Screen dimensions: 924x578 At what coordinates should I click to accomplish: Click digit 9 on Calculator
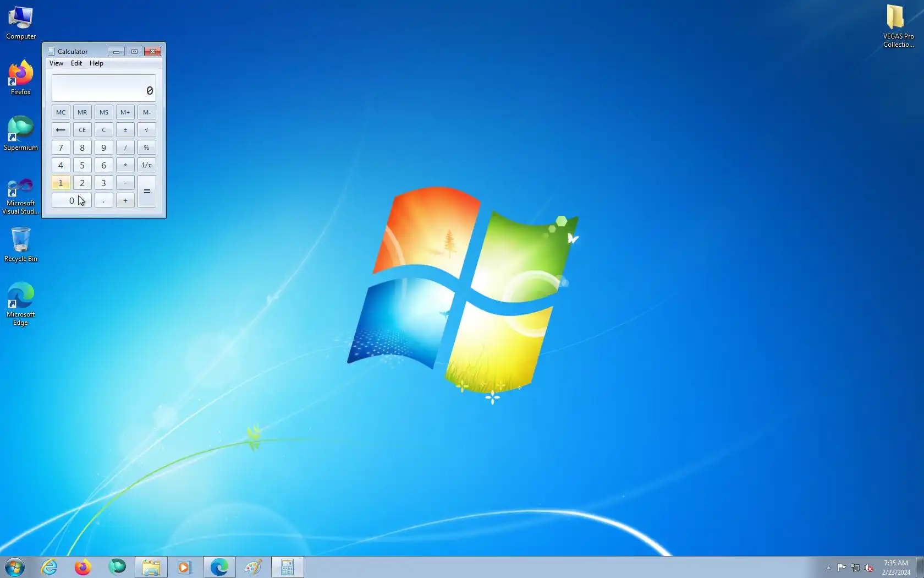103,148
